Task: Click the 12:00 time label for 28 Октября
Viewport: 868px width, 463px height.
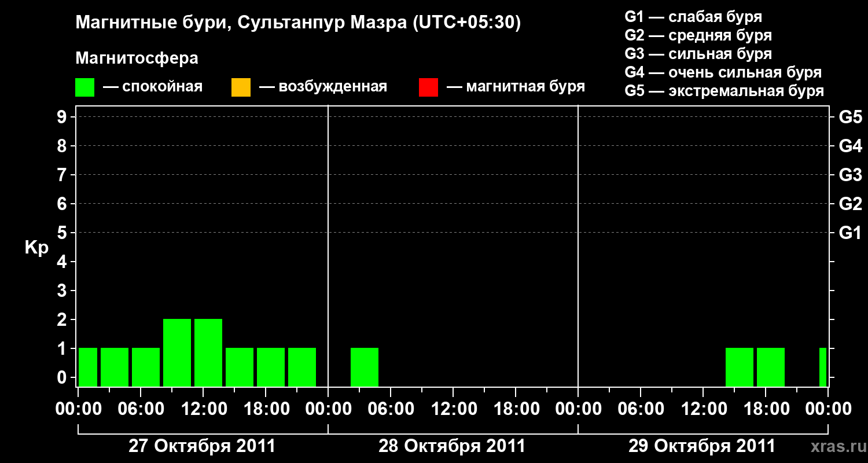Action: click(453, 409)
